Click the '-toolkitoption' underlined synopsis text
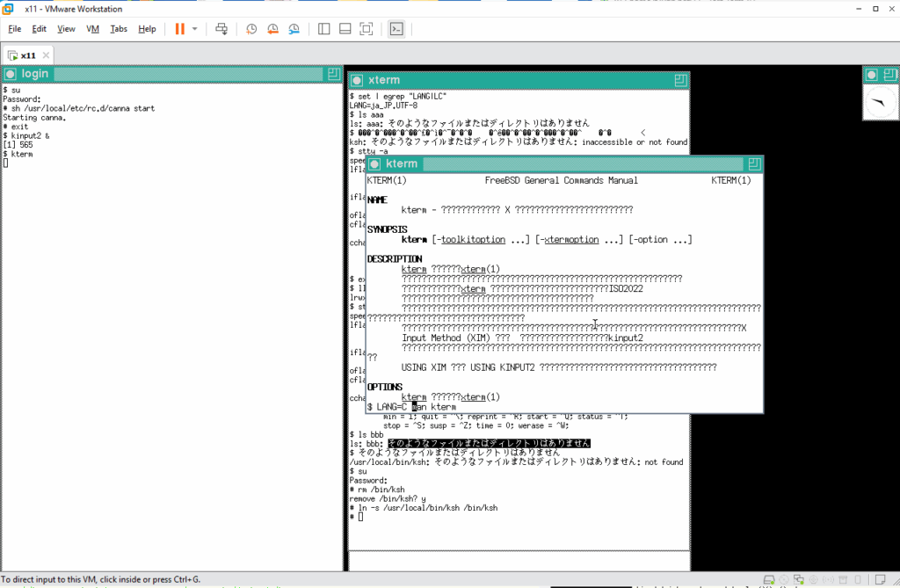The image size is (900, 588). pos(471,239)
